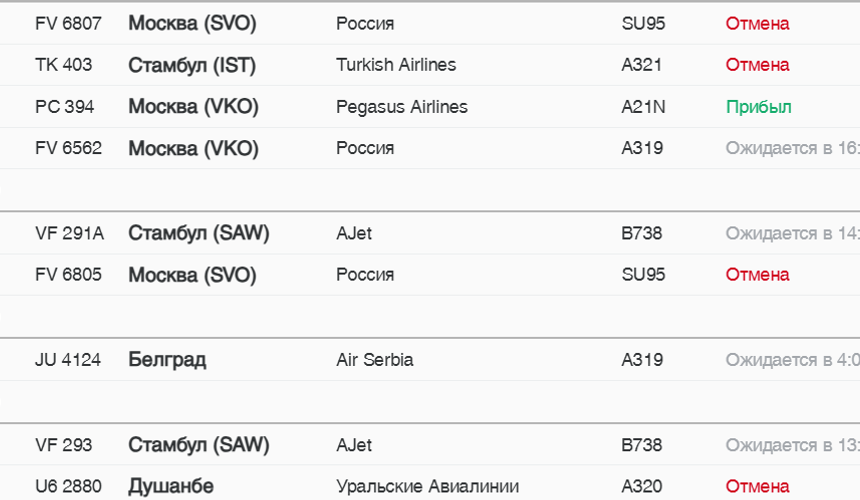Click flight number PC 394
860x500 pixels.
pos(65,107)
